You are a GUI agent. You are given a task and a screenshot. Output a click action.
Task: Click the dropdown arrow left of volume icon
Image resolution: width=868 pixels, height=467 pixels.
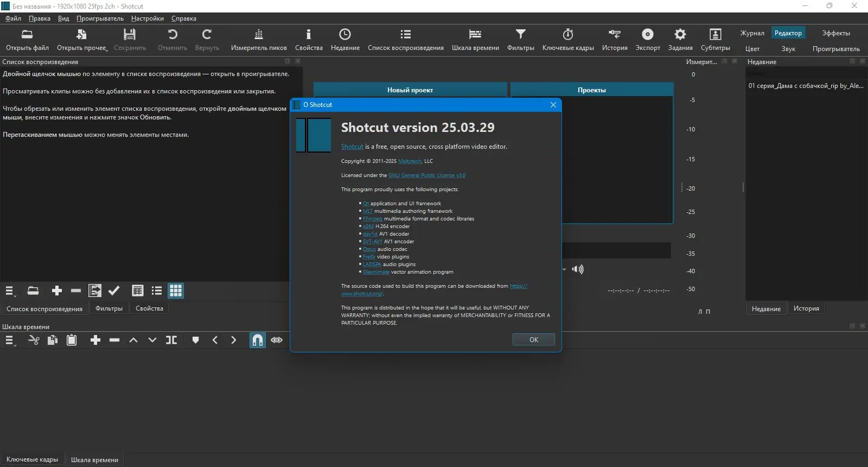click(564, 269)
